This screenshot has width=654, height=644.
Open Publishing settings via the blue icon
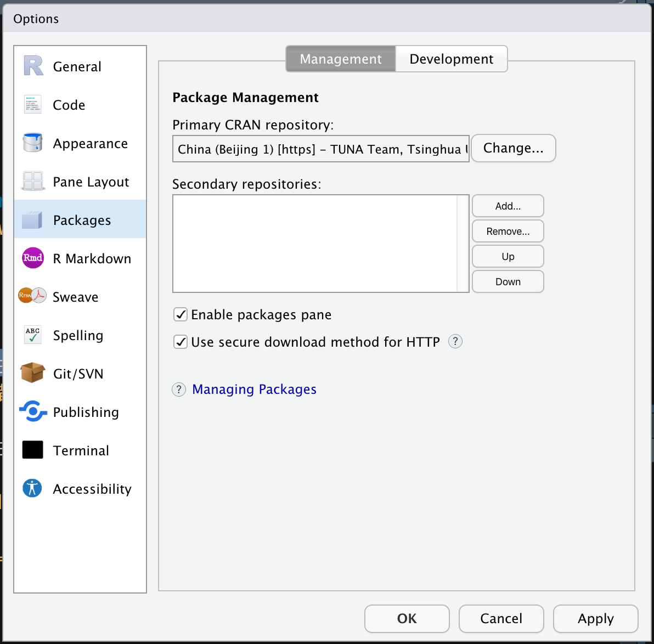[32, 411]
